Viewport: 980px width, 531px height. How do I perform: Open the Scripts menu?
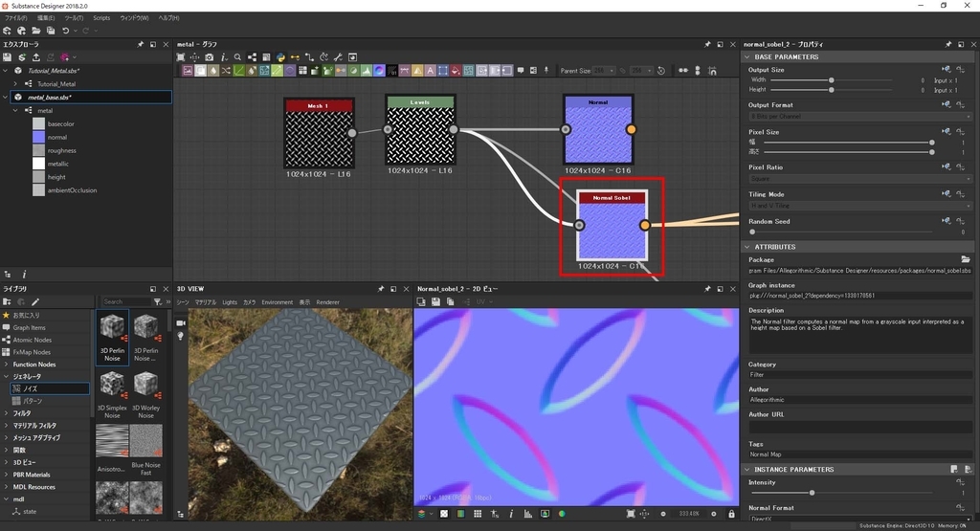coord(101,18)
